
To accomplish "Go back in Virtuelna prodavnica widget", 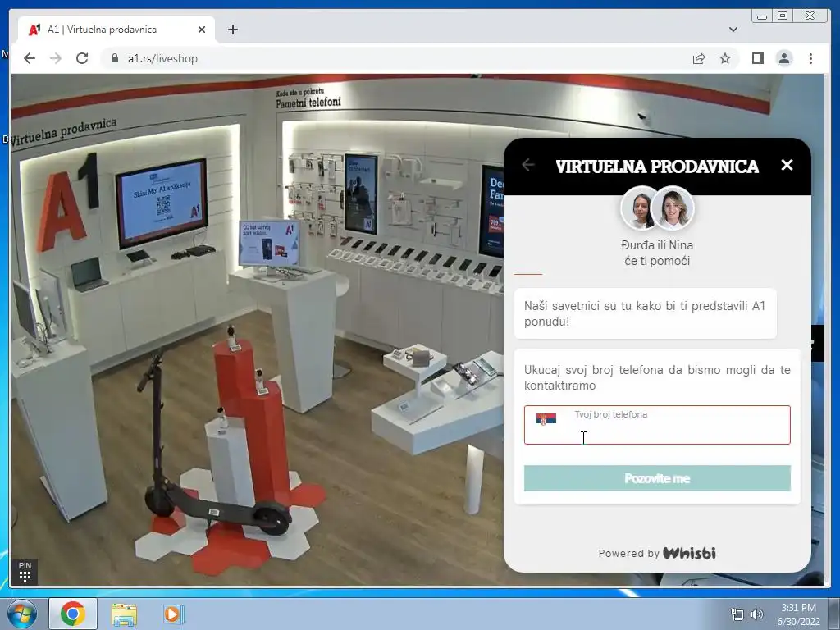I will click(x=528, y=164).
